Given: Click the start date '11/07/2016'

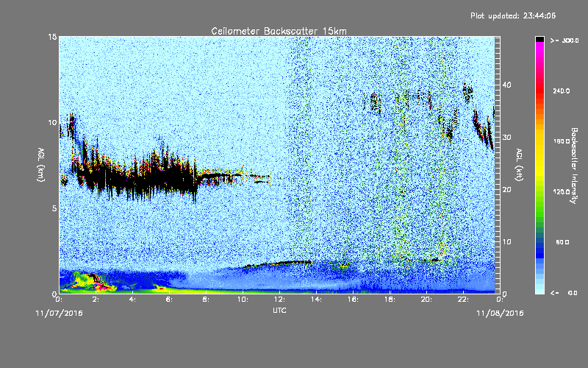Looking at the screenshot, I should pyautogui.click(x=59, y=314).
